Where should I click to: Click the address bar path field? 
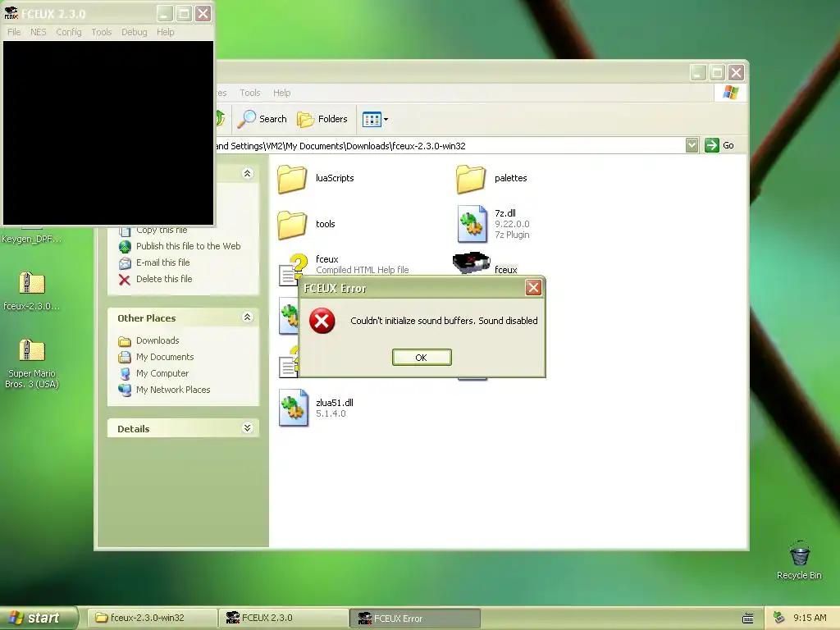(450, 146)
